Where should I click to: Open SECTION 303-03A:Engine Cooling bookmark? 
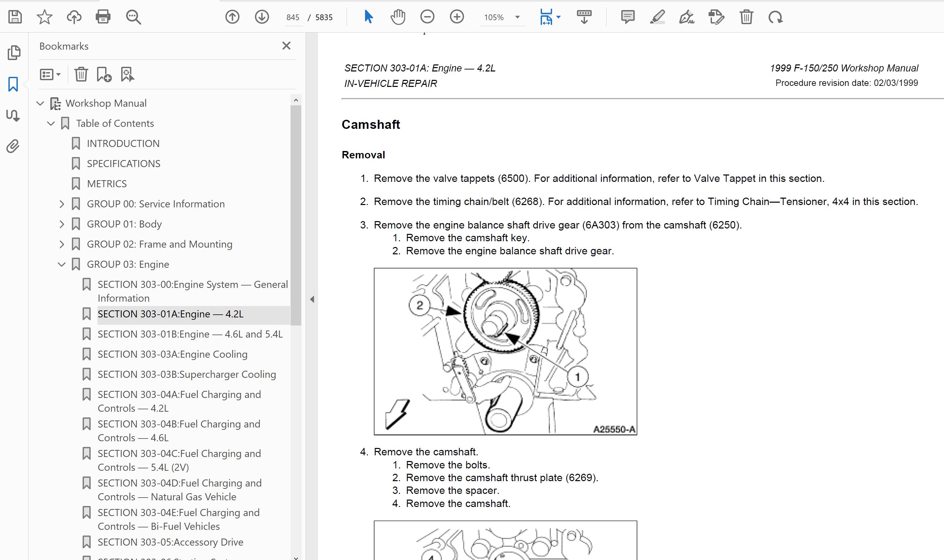[x=172, y=354]
